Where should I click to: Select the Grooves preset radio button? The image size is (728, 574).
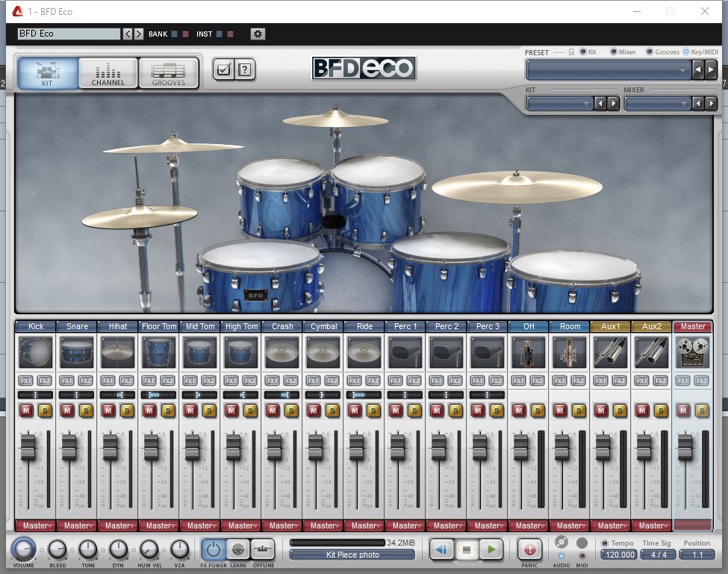[650, 52]
